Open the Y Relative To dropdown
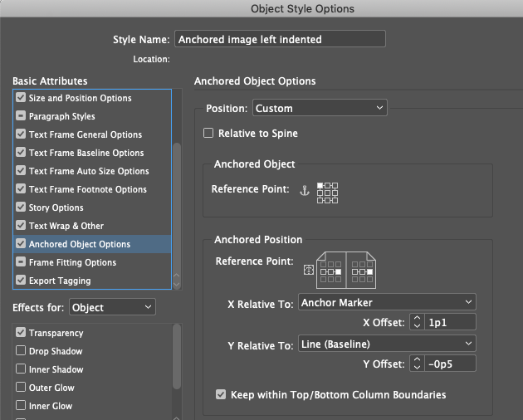 [x=387, y=344]
